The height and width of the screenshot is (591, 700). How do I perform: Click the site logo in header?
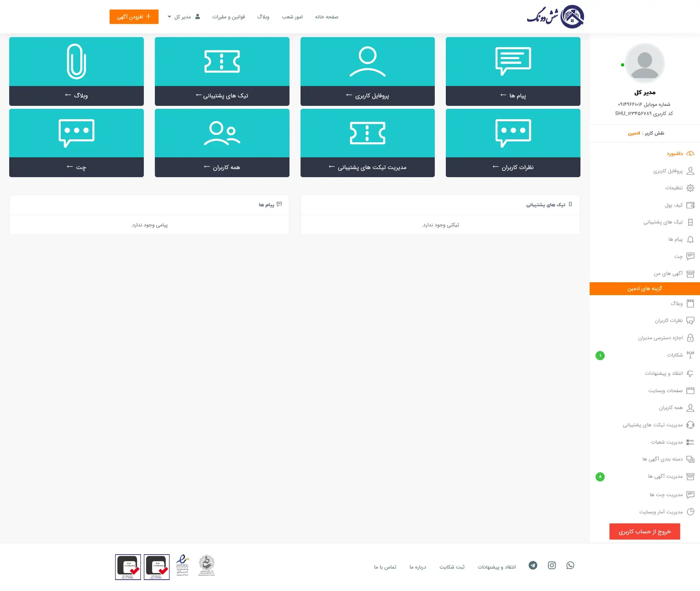[x=555, y=17]
